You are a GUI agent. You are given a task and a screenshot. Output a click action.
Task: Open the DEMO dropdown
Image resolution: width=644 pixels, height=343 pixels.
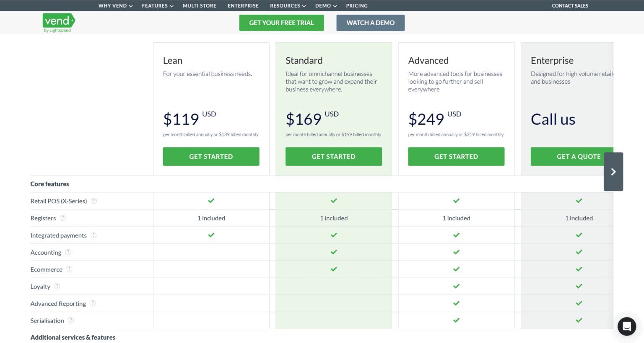(x=326, y=5)
